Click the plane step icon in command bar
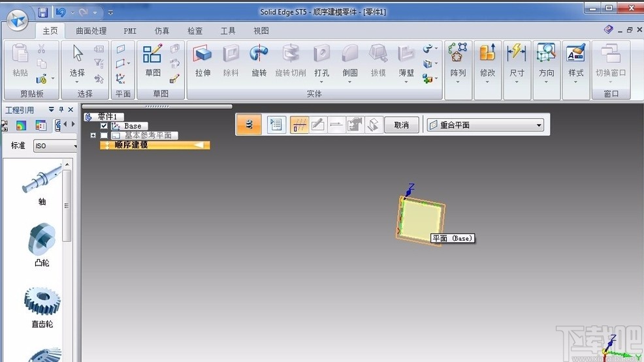The image size is (644, 362). (299, 125)
